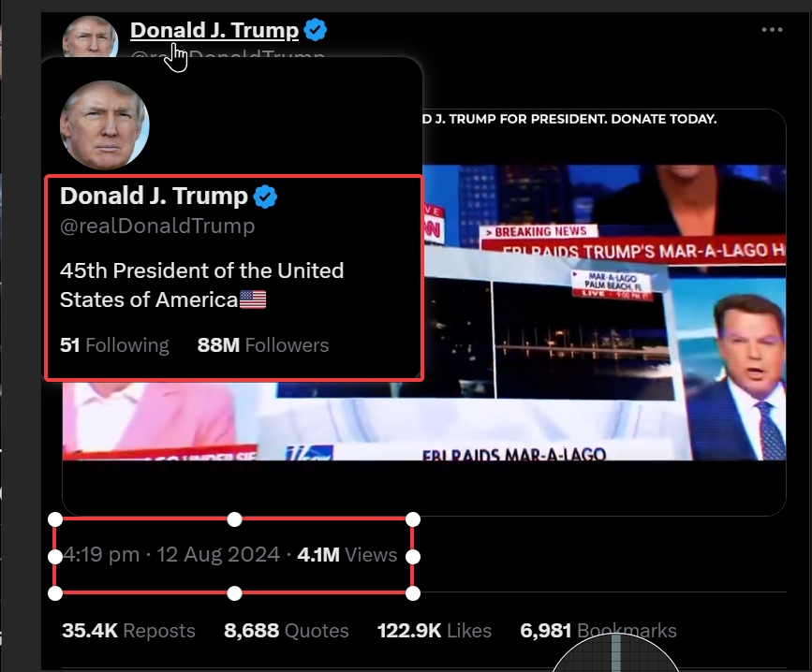Screen dimensions: 812x672
Task: Play the Mar-a-Lago breaking news video
Action: point(424,313)
